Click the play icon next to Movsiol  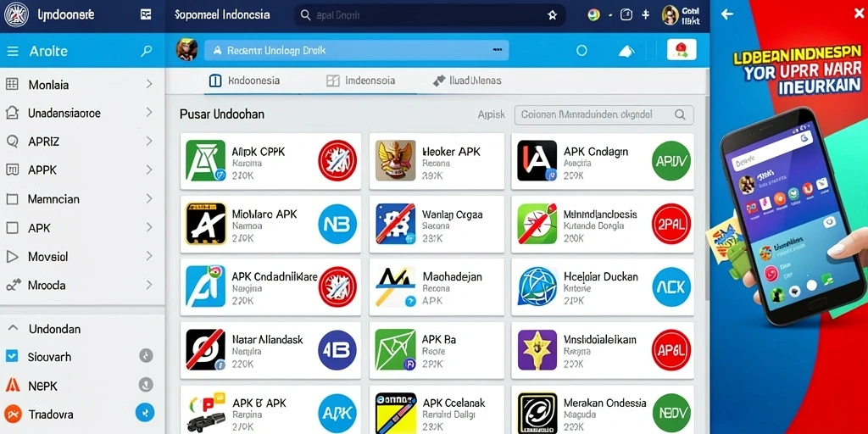pyautogui.click(x=12, y=256)
